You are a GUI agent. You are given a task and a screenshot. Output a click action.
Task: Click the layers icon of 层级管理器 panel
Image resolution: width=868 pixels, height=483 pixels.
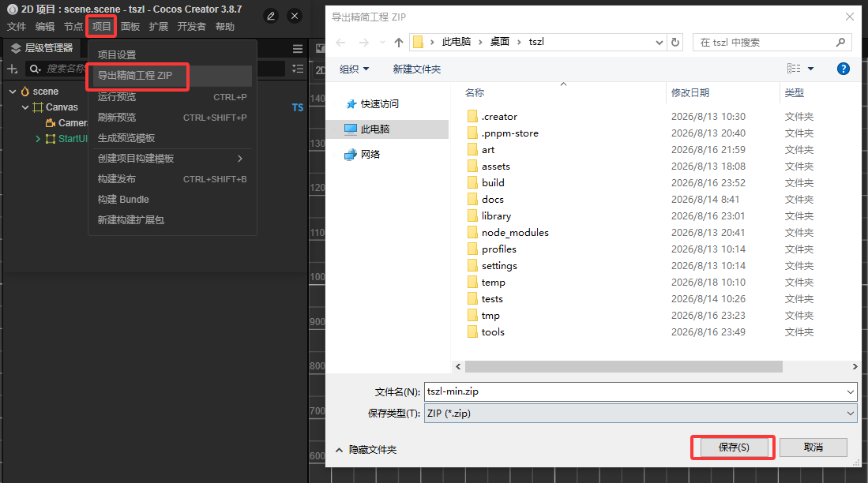point(16,48)
